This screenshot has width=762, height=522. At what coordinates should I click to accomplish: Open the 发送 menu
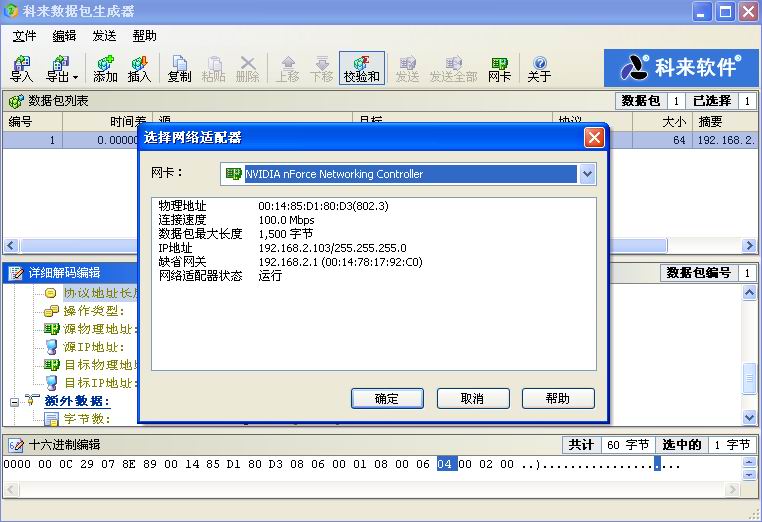click(104, 36)
